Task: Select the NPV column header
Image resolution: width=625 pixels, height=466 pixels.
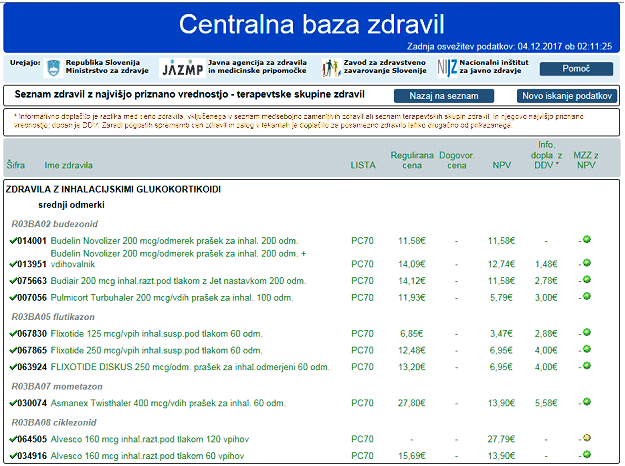Action: pyautogui.click(x=501, y=165)
